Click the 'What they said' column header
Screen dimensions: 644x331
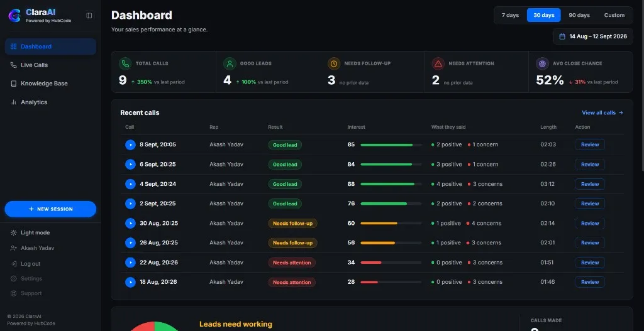[448, 127]
